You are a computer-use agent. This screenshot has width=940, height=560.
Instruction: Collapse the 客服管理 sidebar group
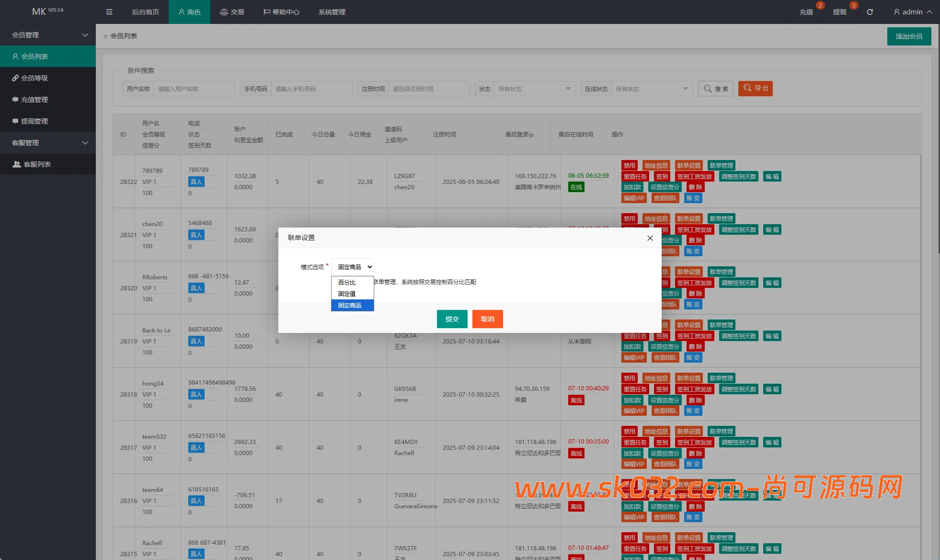point(48,143)
